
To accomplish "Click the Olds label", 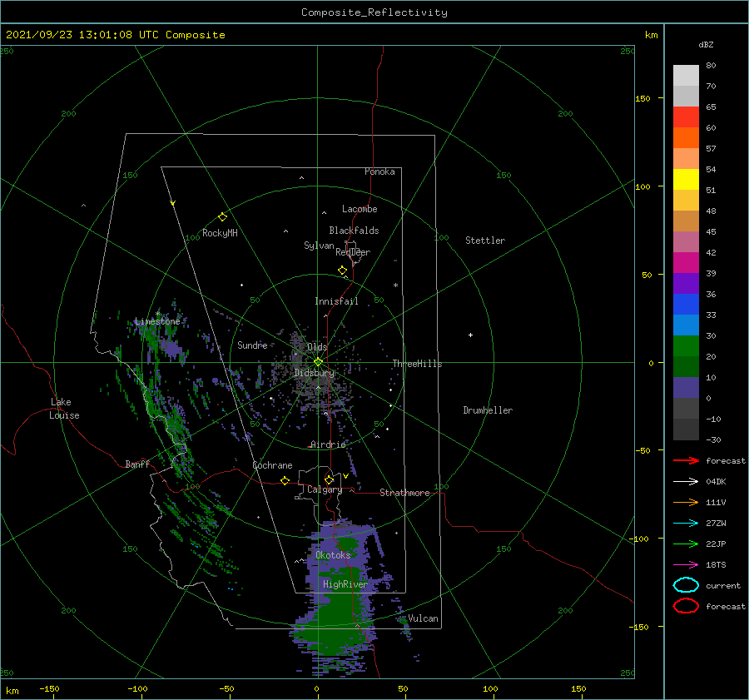I will click(x=317, y=347).
